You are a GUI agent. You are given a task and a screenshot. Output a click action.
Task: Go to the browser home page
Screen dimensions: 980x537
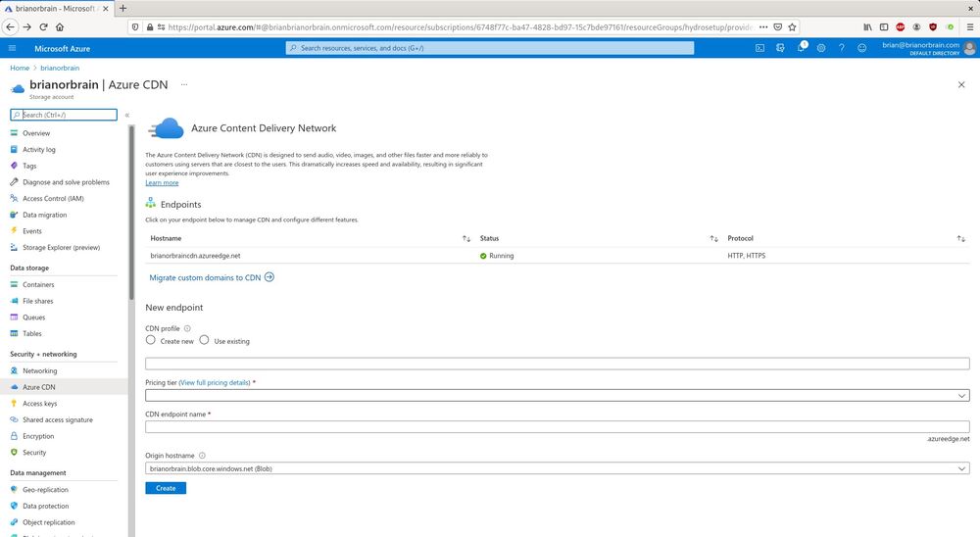(x=60, y=26)
